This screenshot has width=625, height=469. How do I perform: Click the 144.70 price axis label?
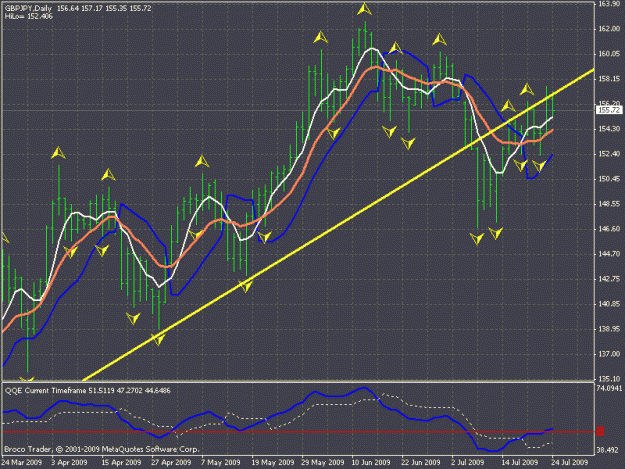click(609, 254)
